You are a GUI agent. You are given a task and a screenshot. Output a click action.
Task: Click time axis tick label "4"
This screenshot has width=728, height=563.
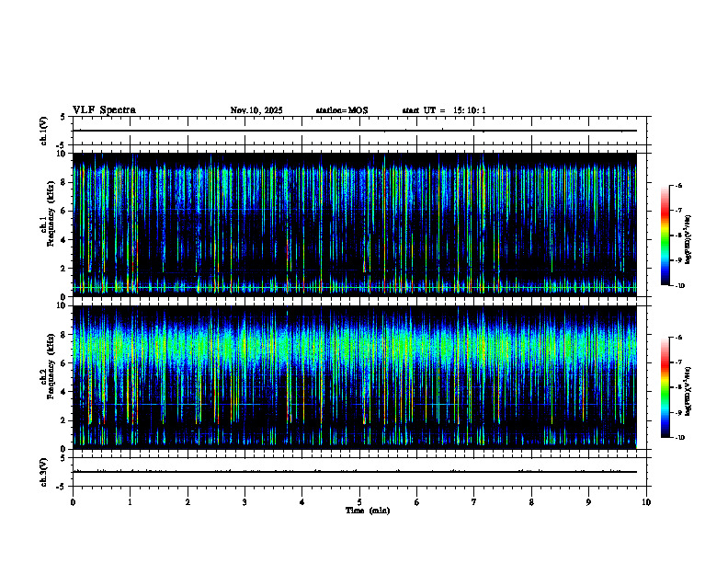coord(302,502)
